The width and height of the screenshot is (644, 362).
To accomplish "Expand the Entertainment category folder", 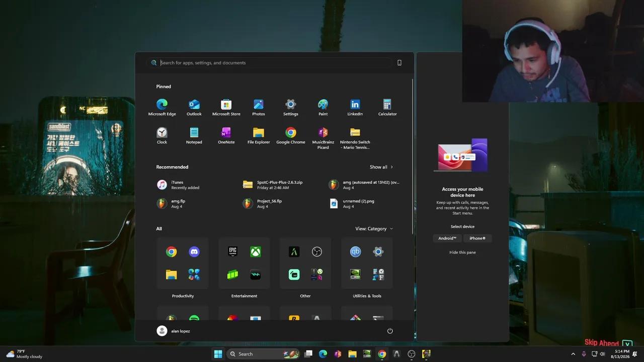I will 244,263.
